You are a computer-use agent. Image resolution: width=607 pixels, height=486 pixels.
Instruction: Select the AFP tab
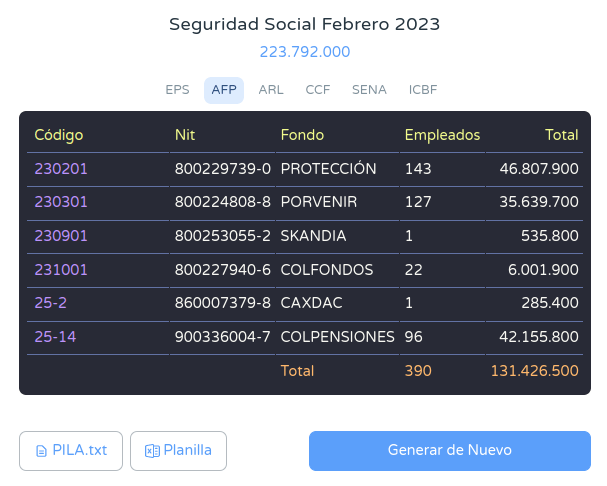224,90
